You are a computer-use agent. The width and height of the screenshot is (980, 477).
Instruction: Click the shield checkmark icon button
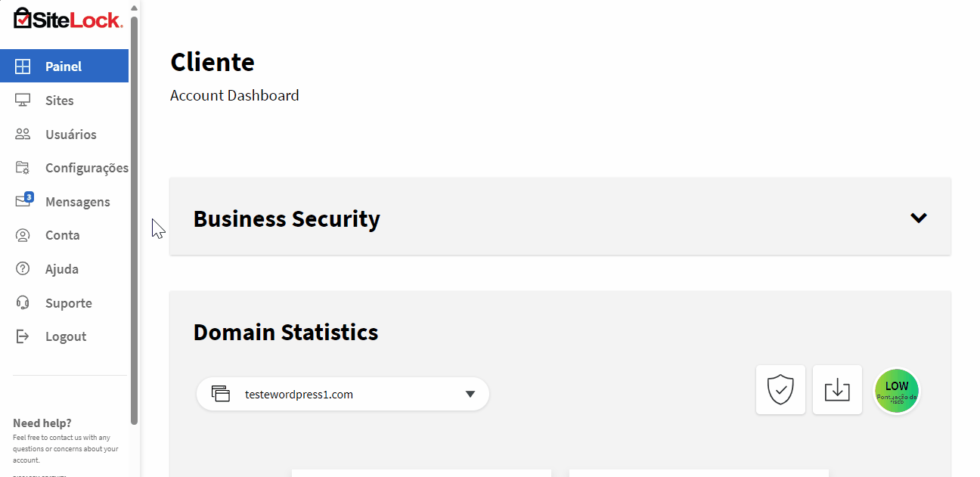(x=780, y=390)
